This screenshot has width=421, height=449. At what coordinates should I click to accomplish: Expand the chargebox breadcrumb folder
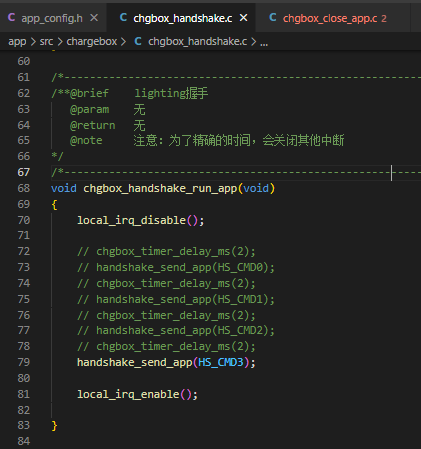(x=92, y=42)
